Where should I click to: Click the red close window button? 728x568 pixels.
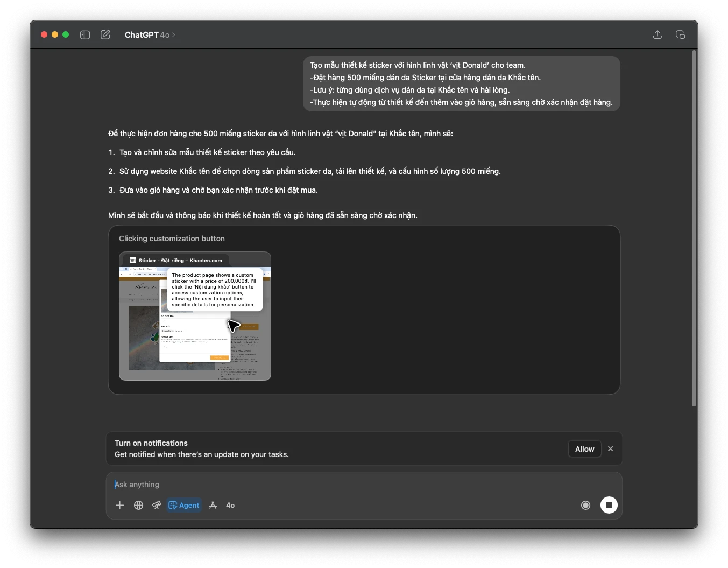(x=44, y=34)
